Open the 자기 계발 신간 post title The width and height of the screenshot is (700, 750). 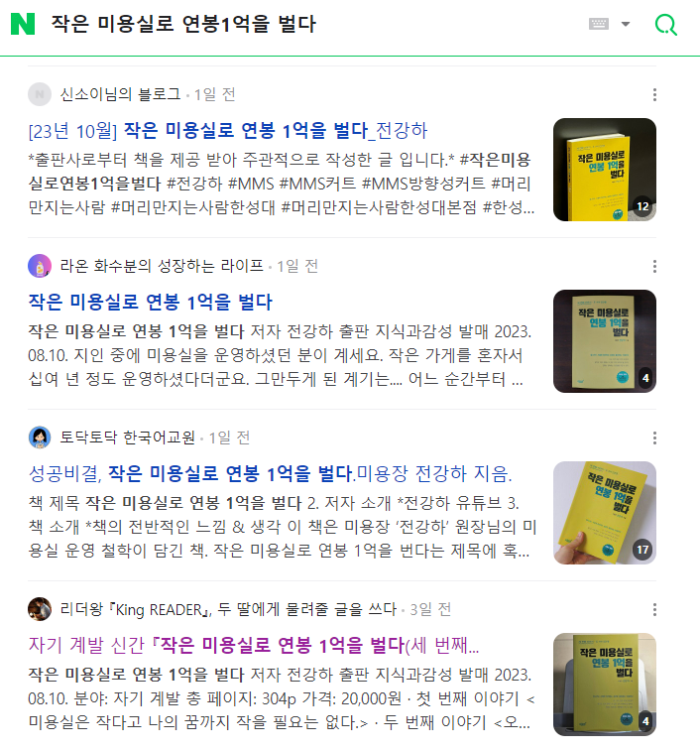(x=254, y=646)
